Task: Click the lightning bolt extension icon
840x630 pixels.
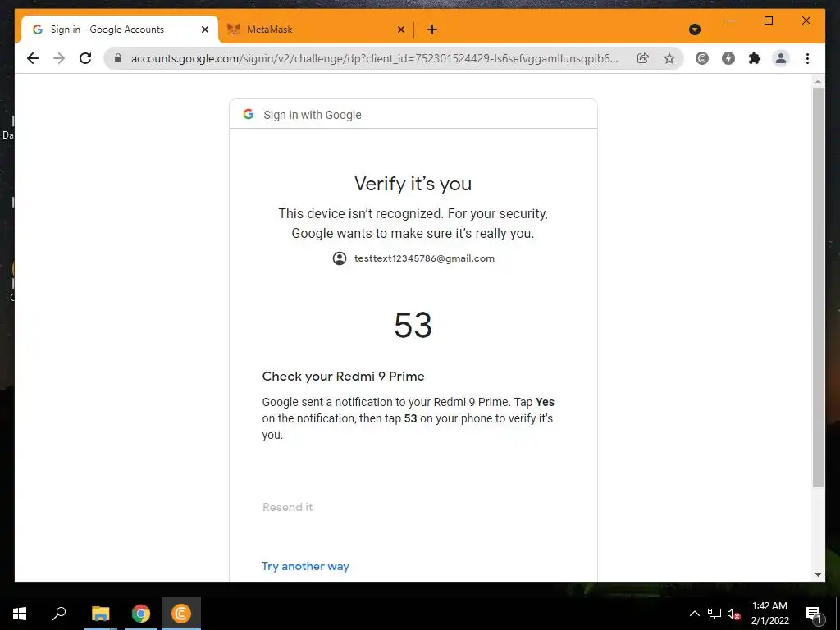Action: 728,58
